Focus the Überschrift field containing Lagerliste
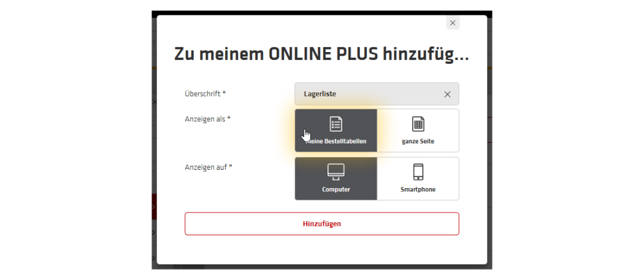The width and height of the screenshot is (644, 280). coord(377,94)
